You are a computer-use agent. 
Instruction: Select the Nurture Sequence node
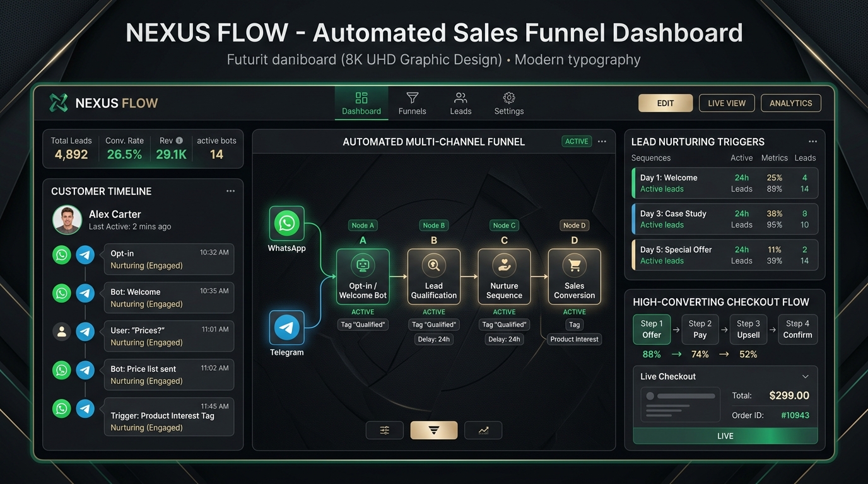click(x=504, y=277)
